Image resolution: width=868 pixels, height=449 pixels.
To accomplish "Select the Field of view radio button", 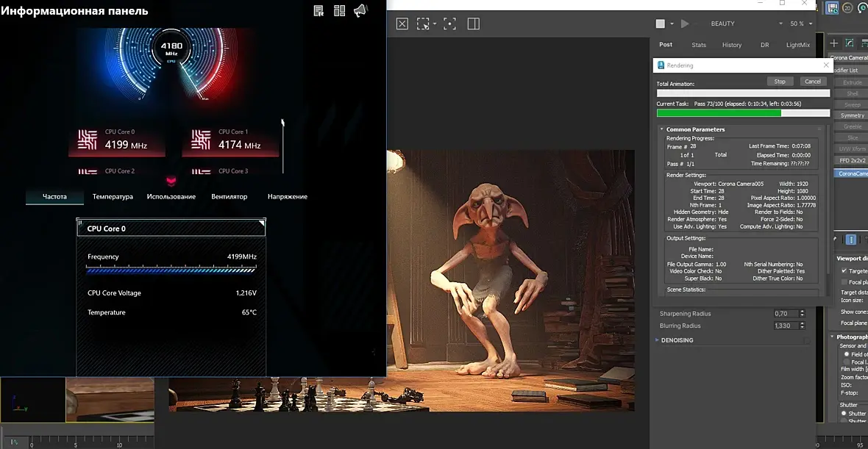I will [x=847, y=354].
